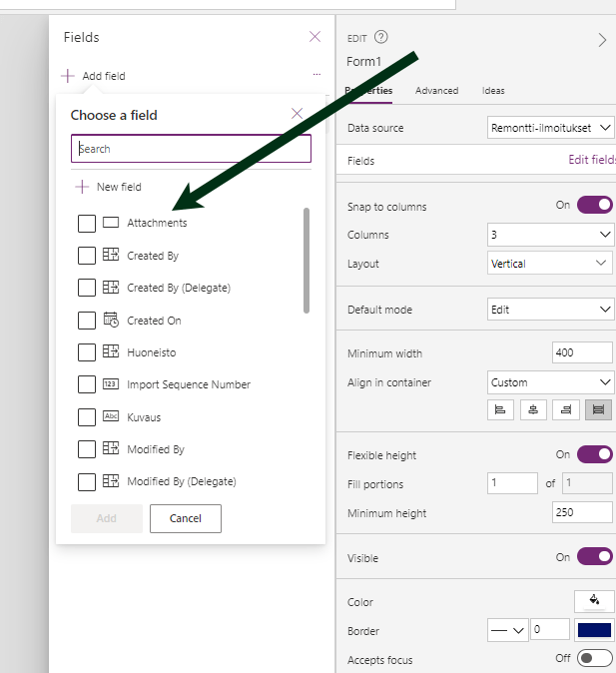Select align left in container icon
Image resolution: width=616 pixels, height=673 pixels.
pos(500,409)
